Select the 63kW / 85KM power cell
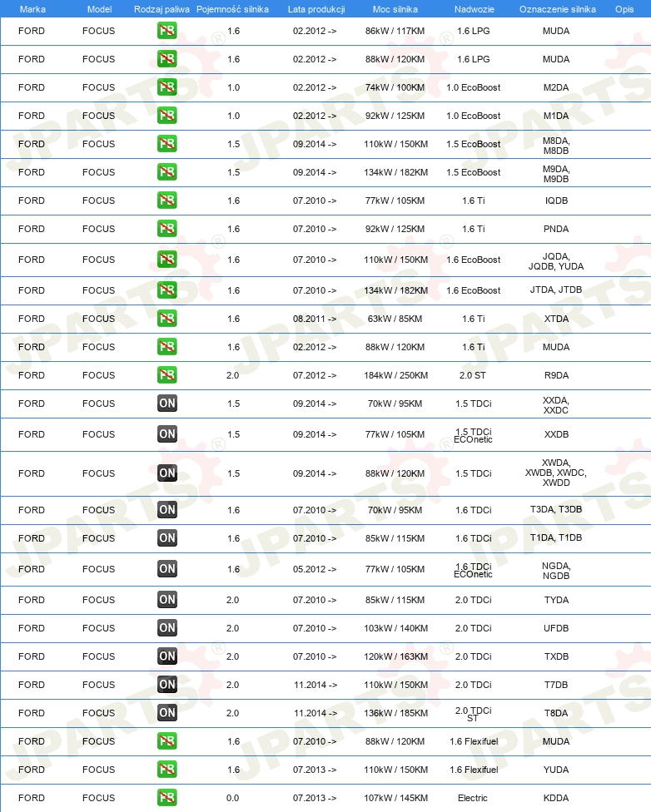Screen dimensions: 651x812 pyautogui.click(x=395, y=319)
